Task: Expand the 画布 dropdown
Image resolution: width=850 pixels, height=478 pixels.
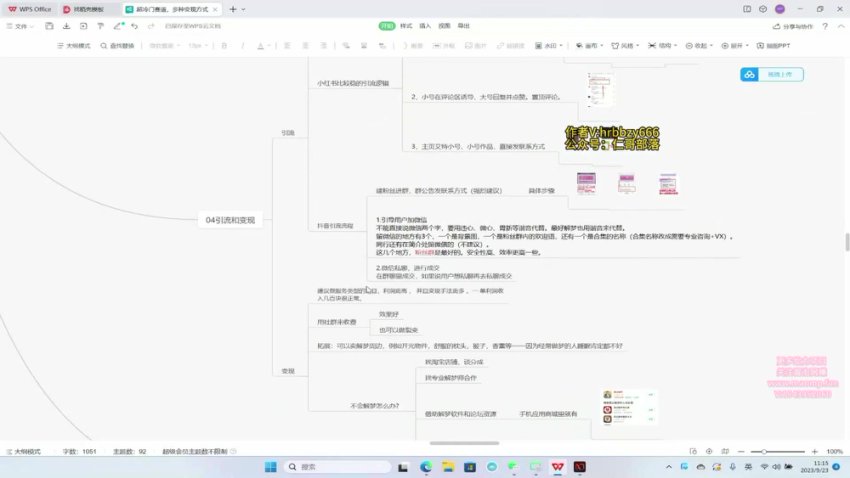Action: point(589,46)
